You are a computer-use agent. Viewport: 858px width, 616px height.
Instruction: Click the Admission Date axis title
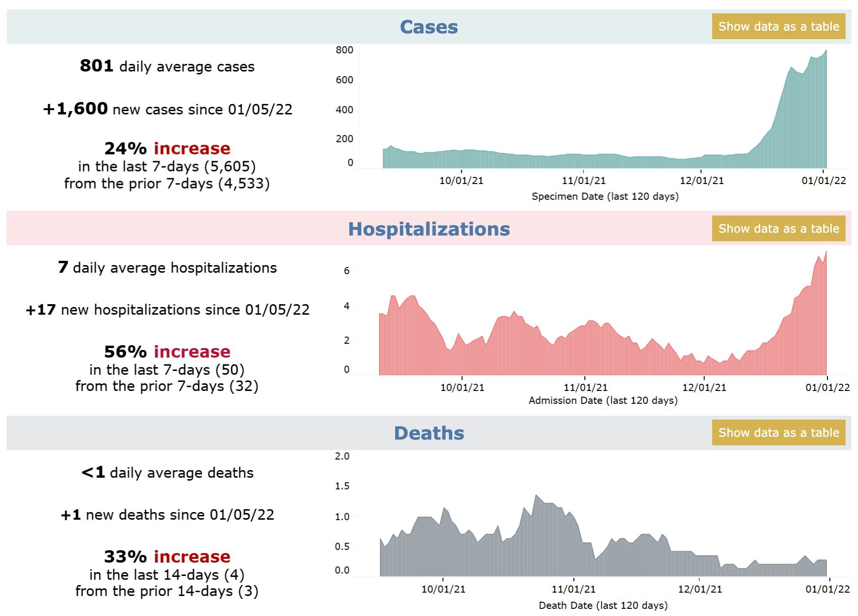point(603,400)
